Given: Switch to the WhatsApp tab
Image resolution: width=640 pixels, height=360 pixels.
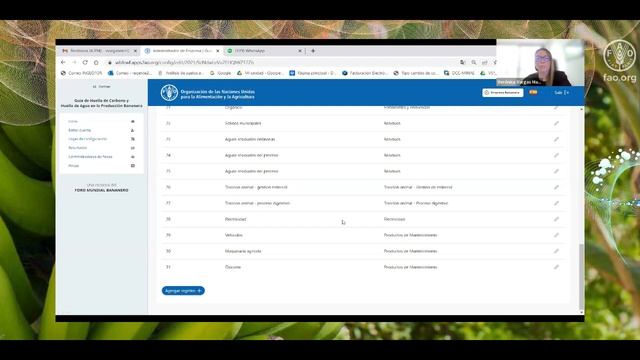Looking at the screenshot, I should [264, 51].
